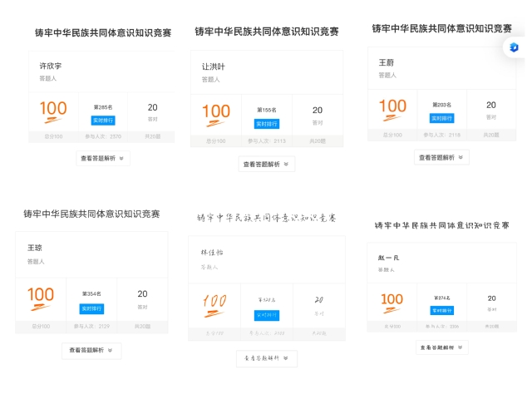
Task: Click the orange 100 score in 王蔚's card
Action: [x=393, y=107]
